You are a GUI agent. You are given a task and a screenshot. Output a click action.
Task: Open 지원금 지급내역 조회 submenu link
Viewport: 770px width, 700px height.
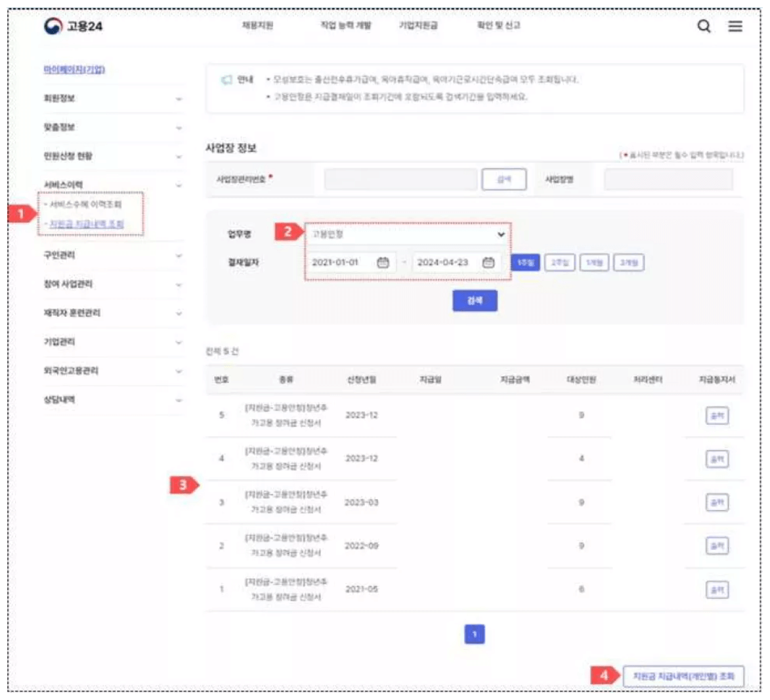tap(87, 224)
